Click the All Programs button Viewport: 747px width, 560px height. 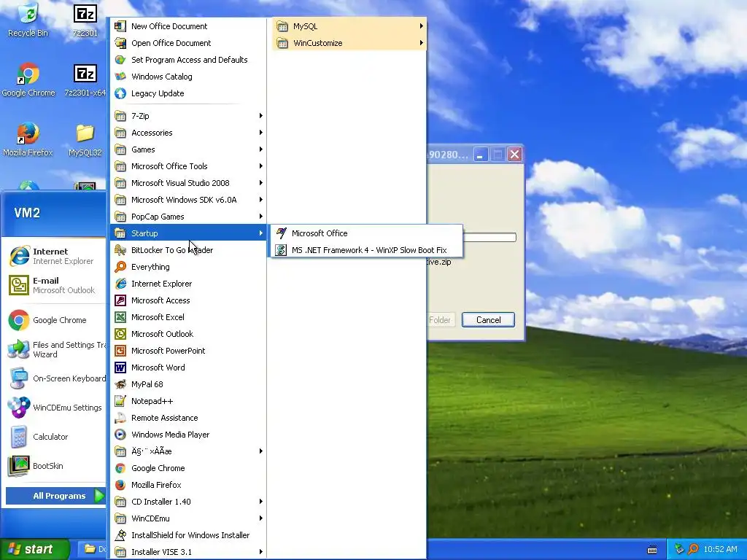click(x=55, y=496)
